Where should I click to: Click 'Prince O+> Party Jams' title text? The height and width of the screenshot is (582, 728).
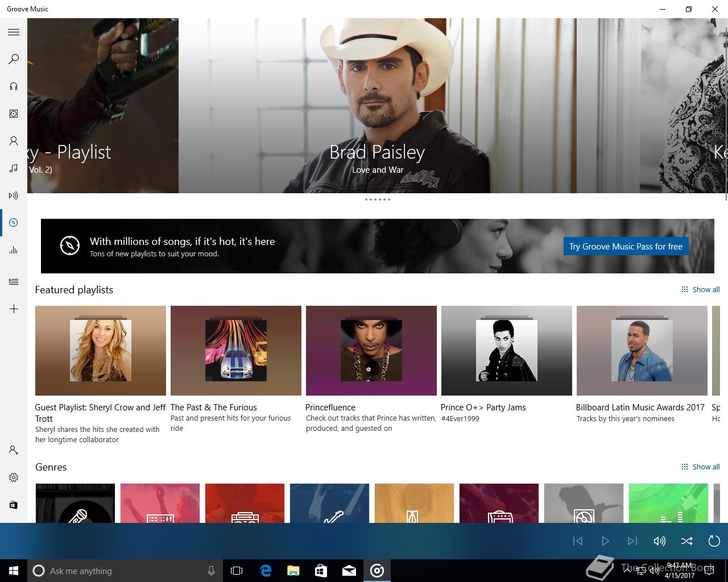click(483, 408)
